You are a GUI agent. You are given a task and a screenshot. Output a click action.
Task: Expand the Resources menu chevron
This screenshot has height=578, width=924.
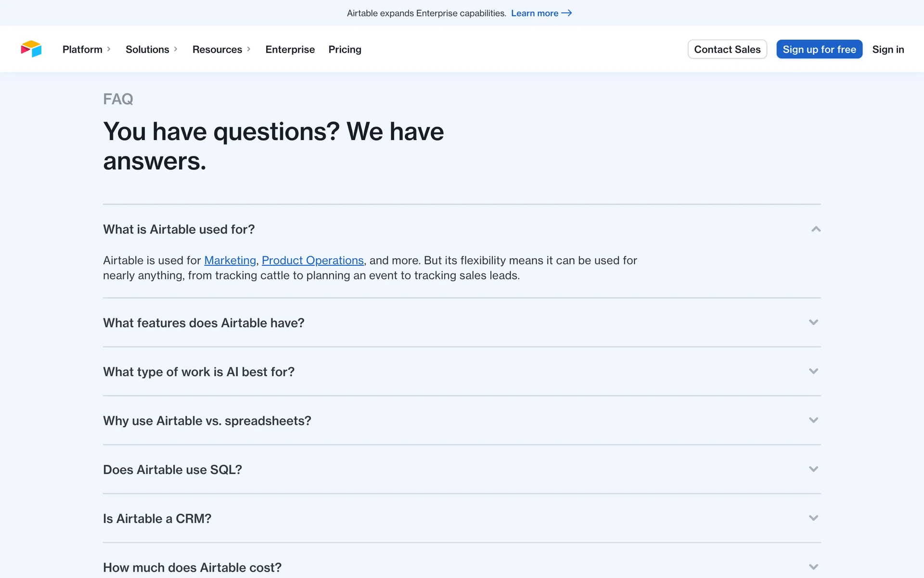click(249, 49)
